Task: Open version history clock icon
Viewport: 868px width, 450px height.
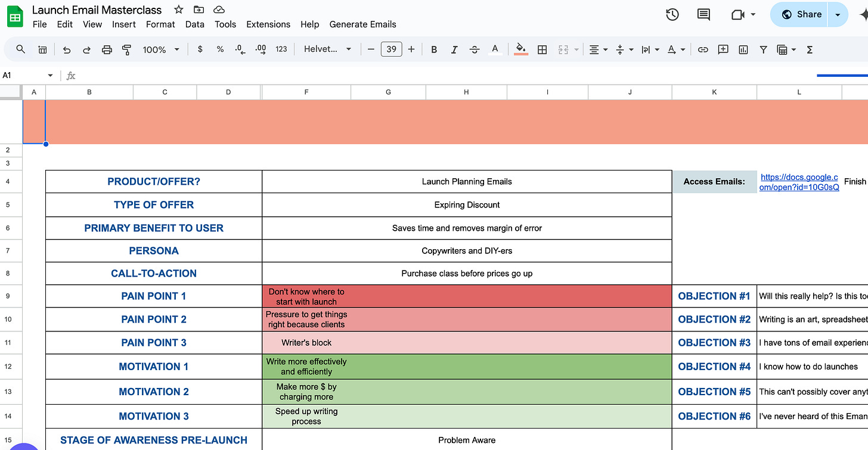Action: pos(672,14)
